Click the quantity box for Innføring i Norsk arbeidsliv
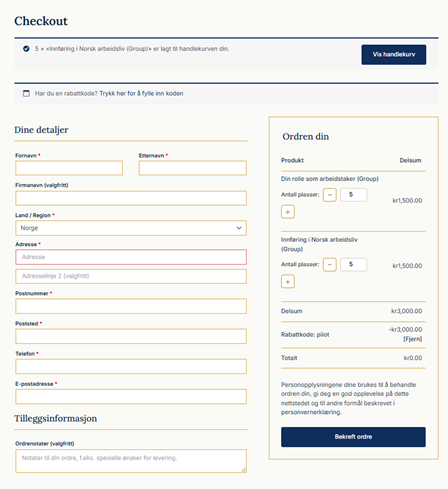The image size is (448, 489). [x=353, y=265]
